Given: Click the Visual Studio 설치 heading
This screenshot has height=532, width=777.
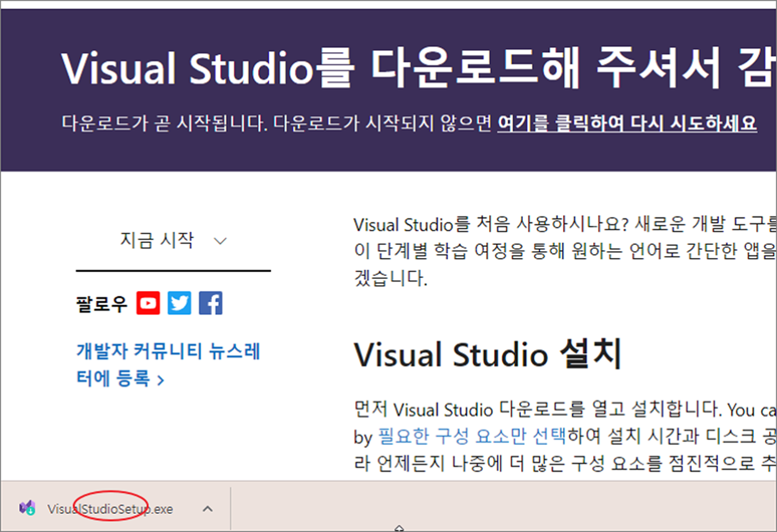Looking at the screenshot, I should 488,355.
